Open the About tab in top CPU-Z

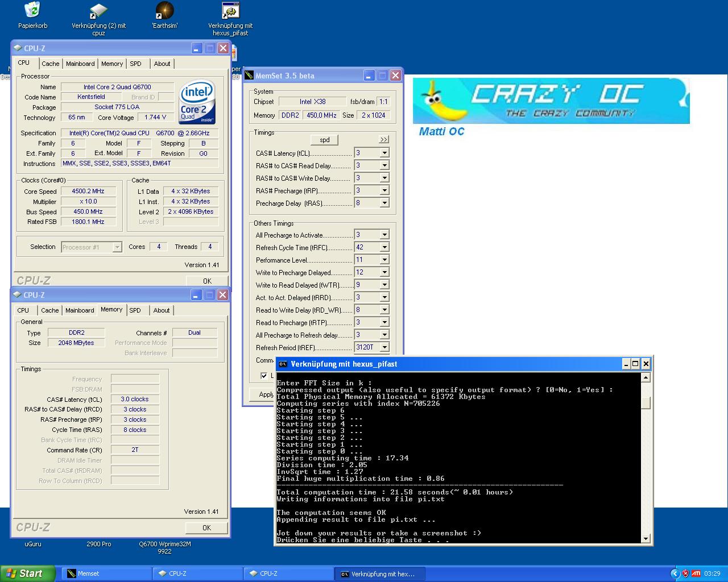coord(162,64)
